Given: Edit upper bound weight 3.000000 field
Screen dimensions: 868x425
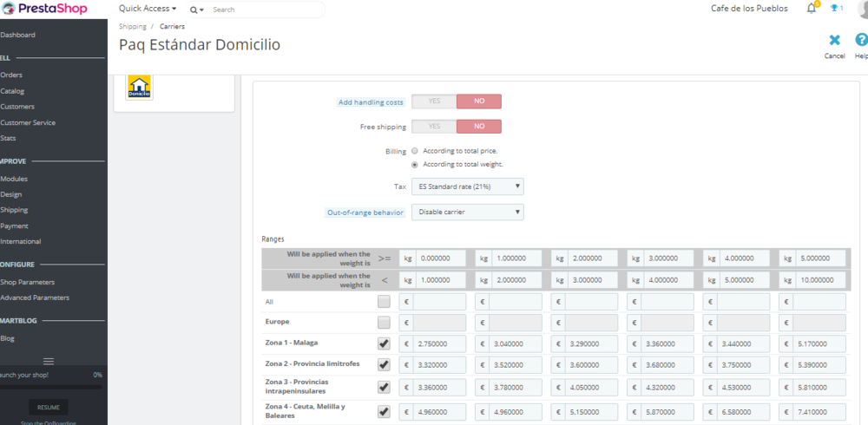Looking at the screenshot, I should pos(591,279).
